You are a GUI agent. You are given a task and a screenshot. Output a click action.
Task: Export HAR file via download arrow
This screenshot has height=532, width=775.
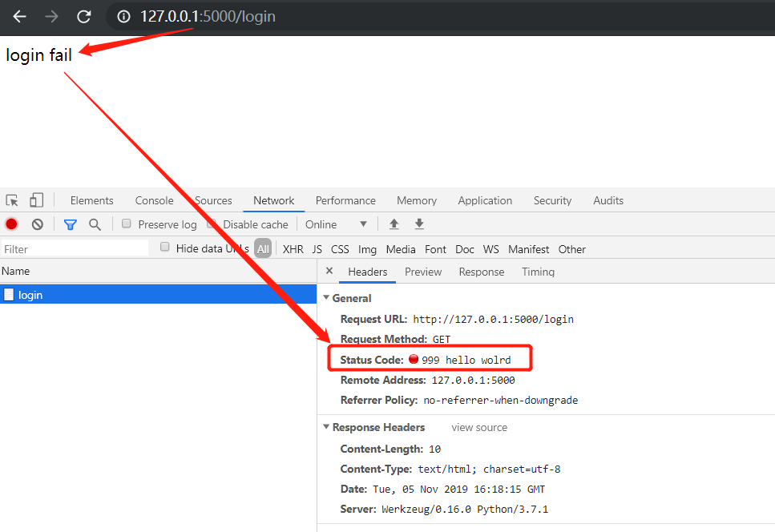click(x=419, y=224)
